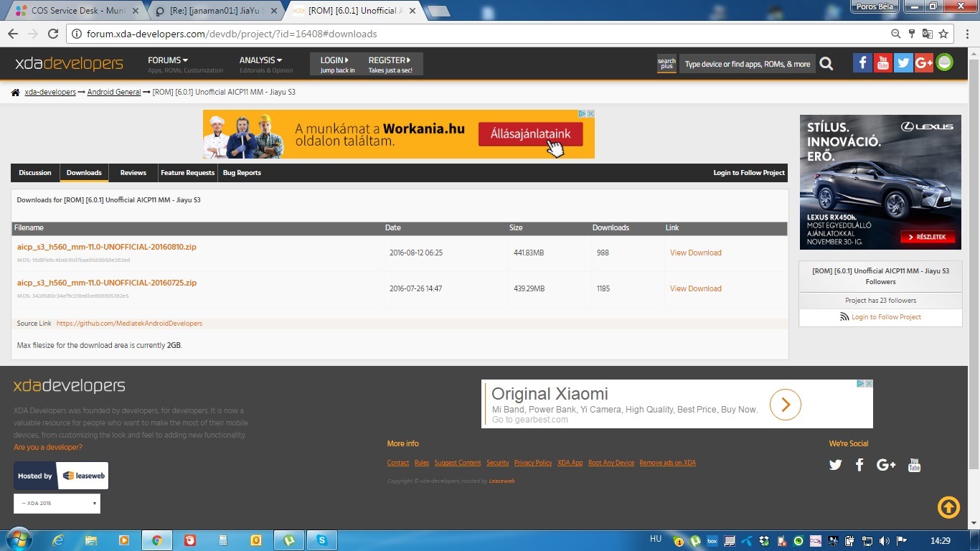Open aicp_s3_h560_mm-11.0-UNOFFICIAL-20160725.zip file link

pos(107,283)
